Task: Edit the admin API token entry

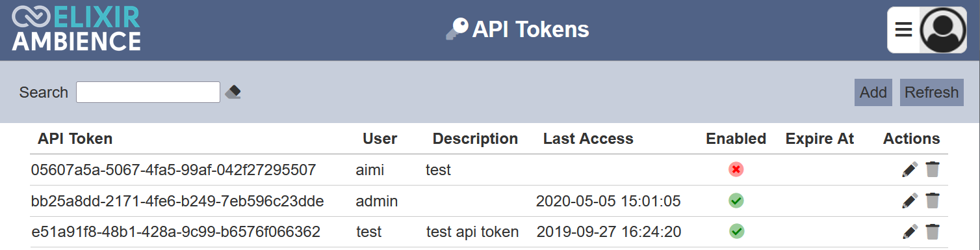Action: 910,201
